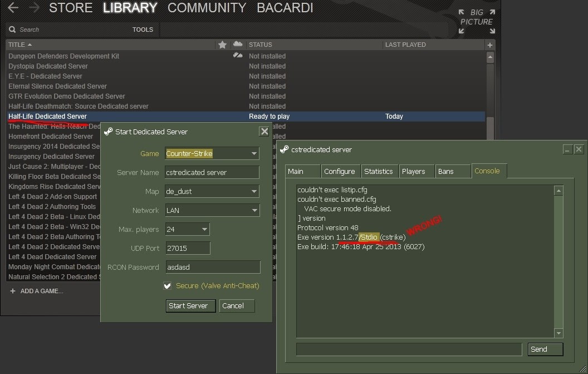Enter Big Picture mode
588x374 pixels.
click(477, 22)
